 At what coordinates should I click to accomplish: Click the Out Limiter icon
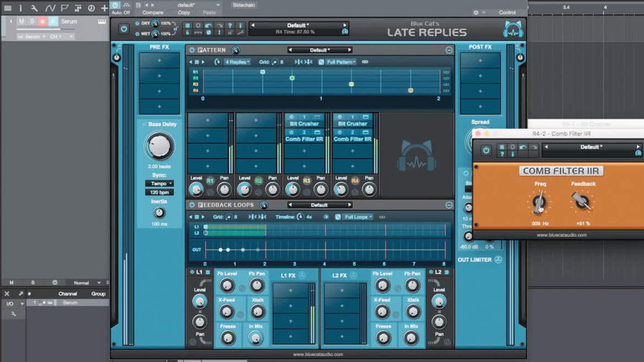coord(498,260)
